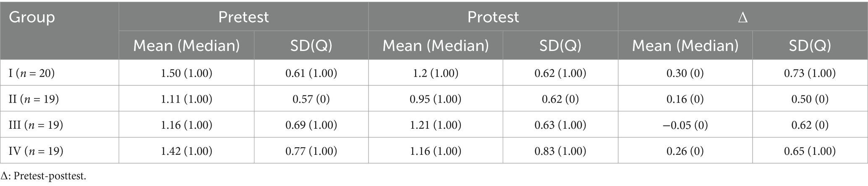Click the cell containing 0.95 (1.00)
This screenshot has width=868, height=186.
pyautogui.click(x=436, y=99)
